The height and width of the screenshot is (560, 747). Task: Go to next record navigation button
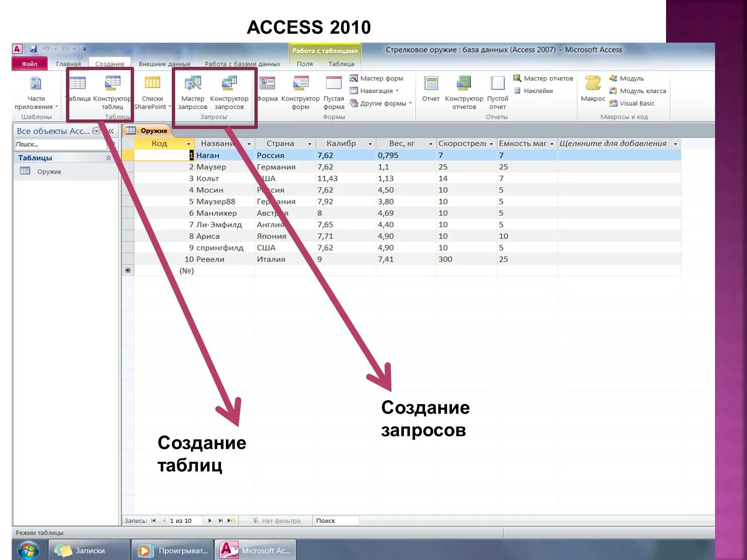click(210, 521)
